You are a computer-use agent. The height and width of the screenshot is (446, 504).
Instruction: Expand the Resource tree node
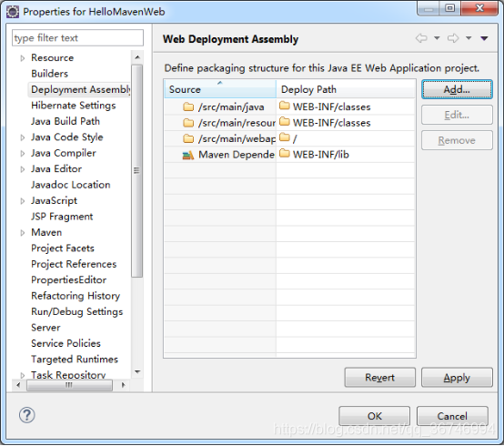pyautogui.click(x=22, y=58)
